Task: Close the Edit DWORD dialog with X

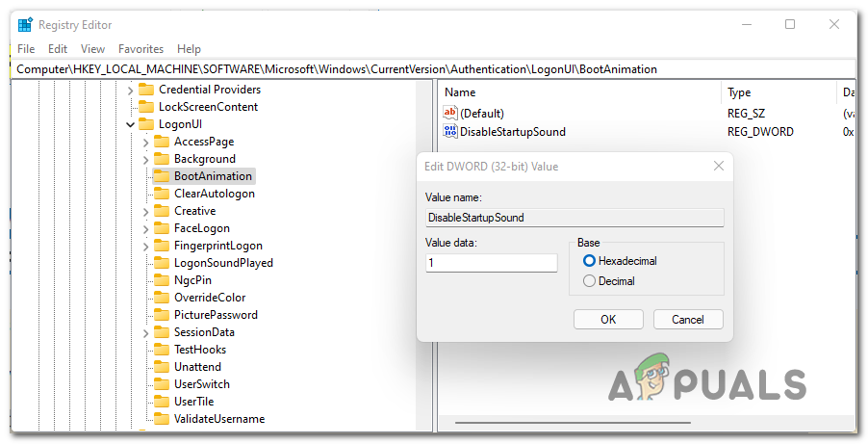Action: (719, 166)
